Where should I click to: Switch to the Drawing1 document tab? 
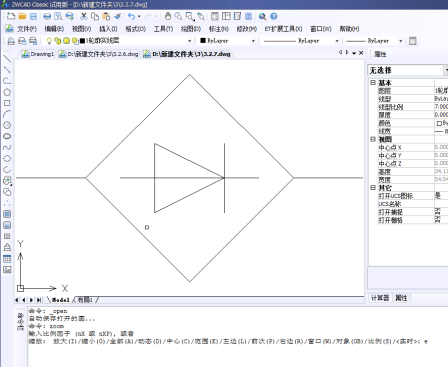tap(38, 54)
